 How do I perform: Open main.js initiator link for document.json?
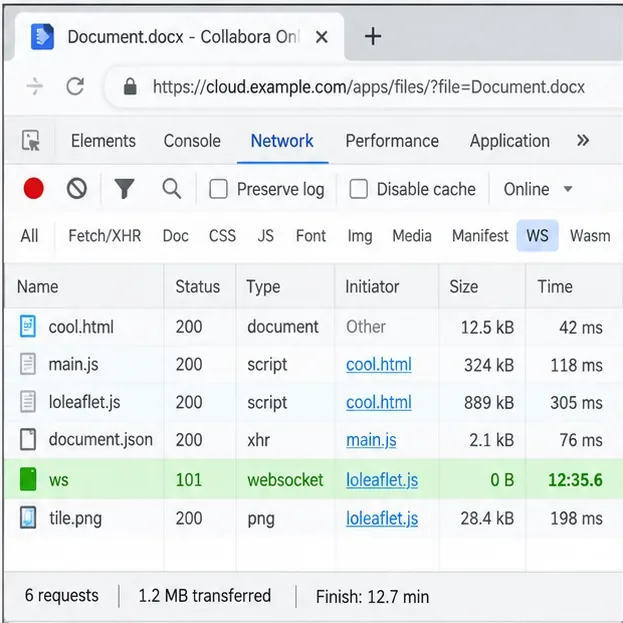click(x=371, y=440)
